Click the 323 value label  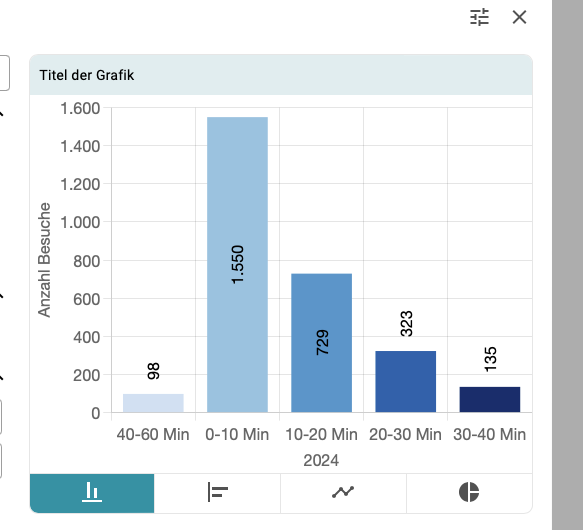(x=406, y=324)
